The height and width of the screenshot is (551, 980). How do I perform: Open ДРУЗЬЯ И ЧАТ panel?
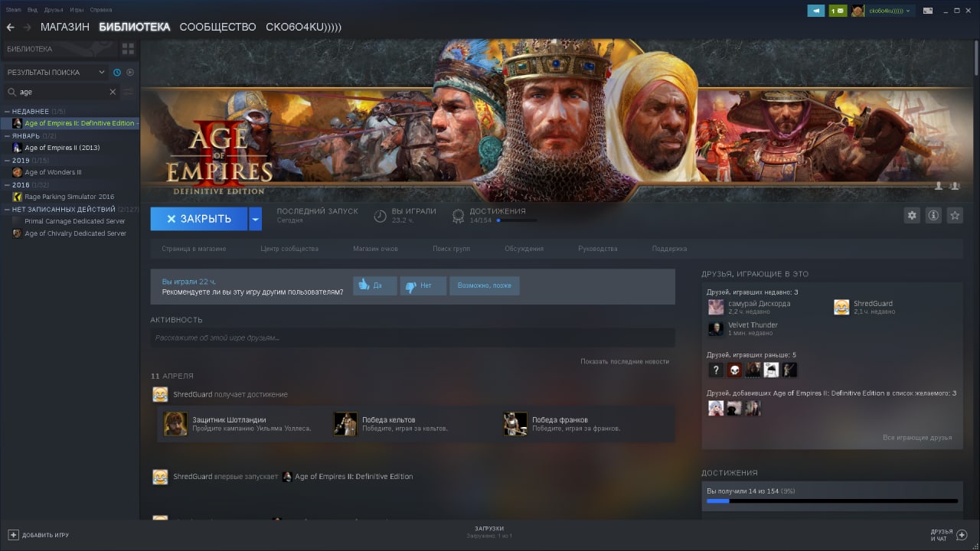949,535
